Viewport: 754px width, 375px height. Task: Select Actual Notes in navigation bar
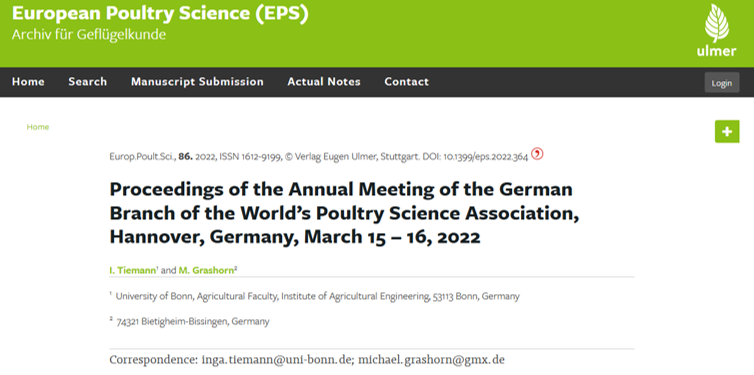click(x=324, y=82)
